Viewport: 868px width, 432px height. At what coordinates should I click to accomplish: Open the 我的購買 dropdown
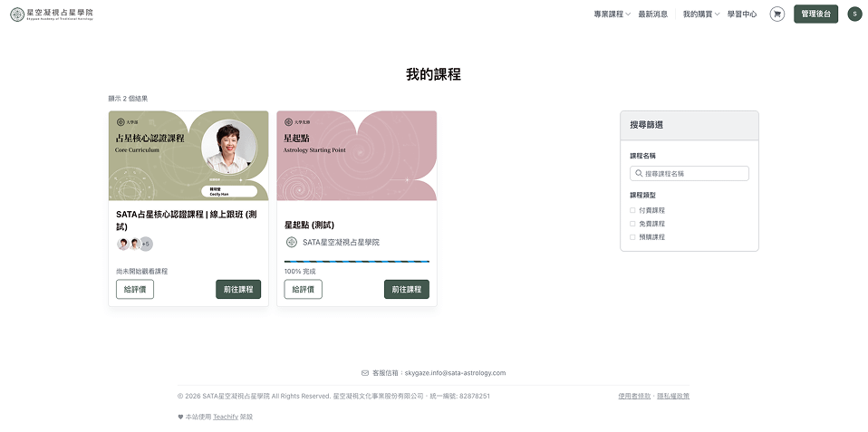pos(700,14)
